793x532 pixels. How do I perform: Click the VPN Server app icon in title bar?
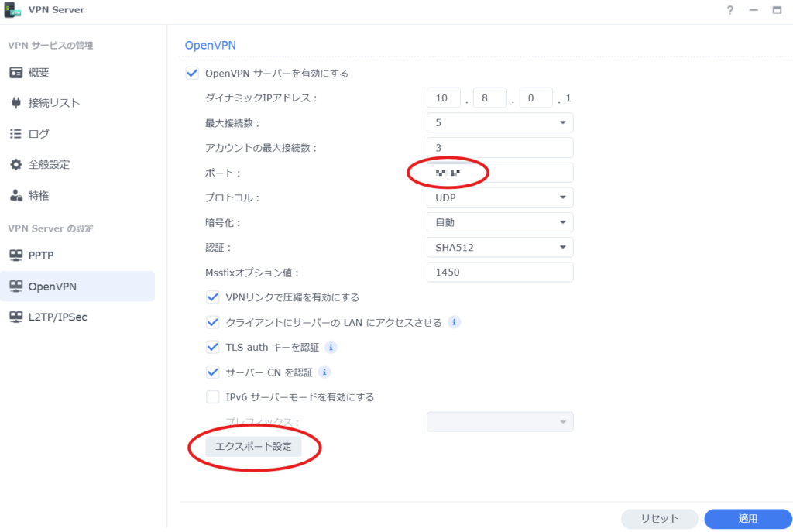13,10
